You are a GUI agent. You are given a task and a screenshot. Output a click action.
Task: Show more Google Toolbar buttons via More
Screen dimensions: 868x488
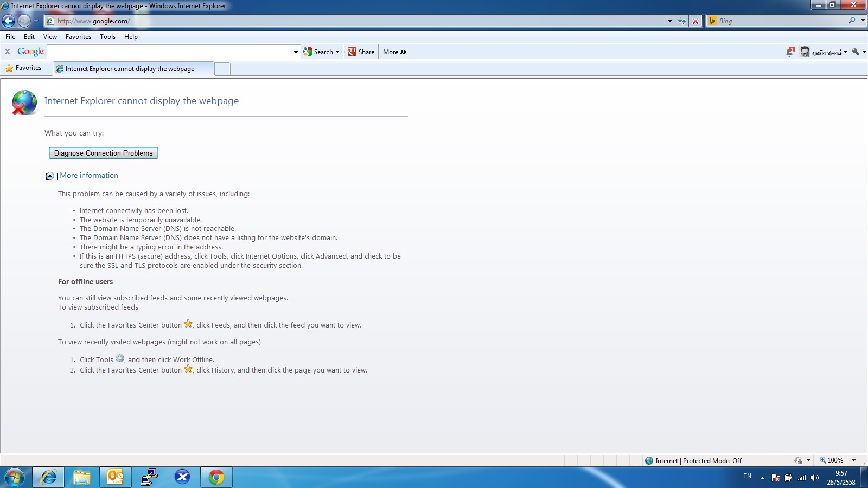point(394,52)
